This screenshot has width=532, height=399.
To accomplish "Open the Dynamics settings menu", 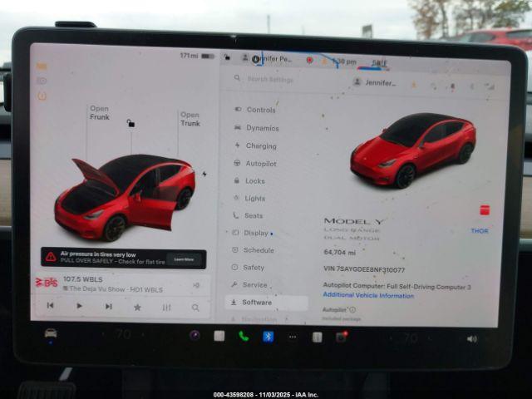I will 257,128.
